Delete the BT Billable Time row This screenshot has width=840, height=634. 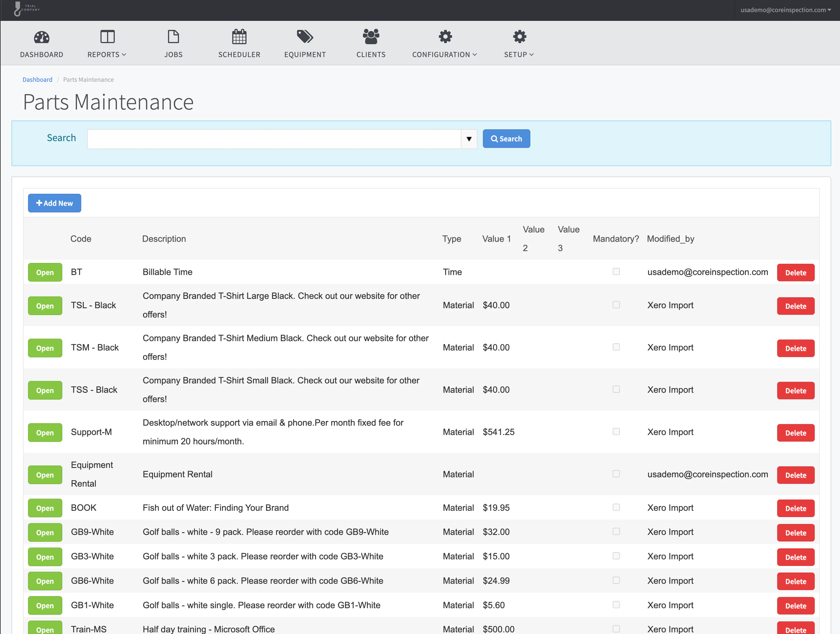coord(796,273)
